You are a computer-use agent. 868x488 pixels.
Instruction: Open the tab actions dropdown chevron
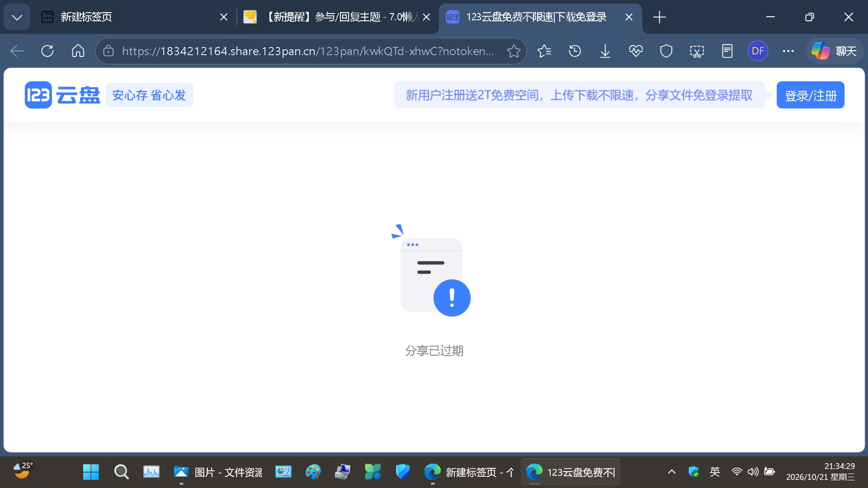(17, 17)
